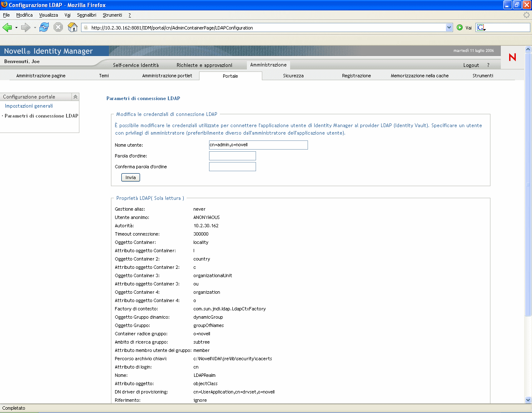Click the Invia button
The width and height of the screenshot is (532, 413).
tap(131, 177)
